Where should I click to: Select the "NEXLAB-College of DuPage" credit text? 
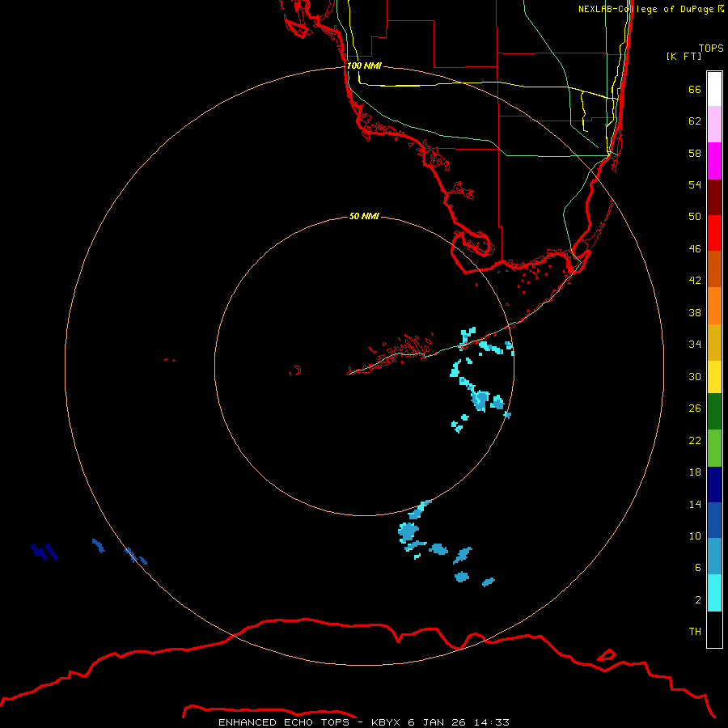645,9
